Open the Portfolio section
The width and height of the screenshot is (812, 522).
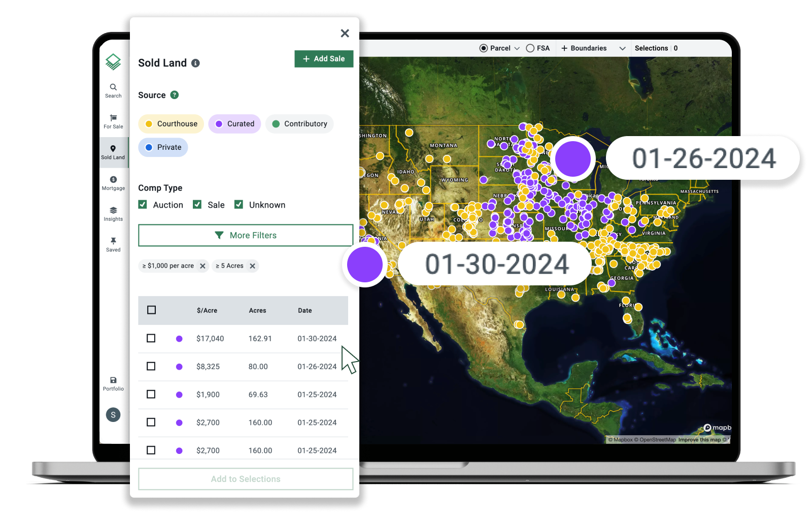point(113,384)
